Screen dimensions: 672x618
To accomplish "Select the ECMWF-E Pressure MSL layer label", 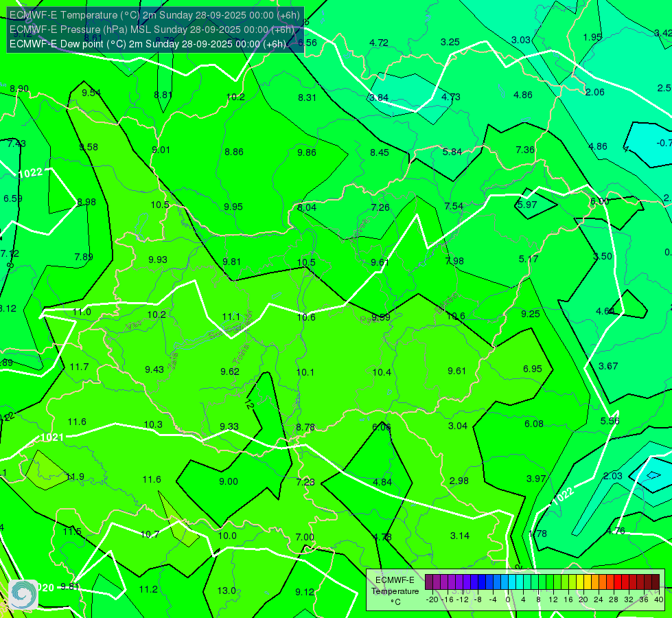I will coord(152,30).
